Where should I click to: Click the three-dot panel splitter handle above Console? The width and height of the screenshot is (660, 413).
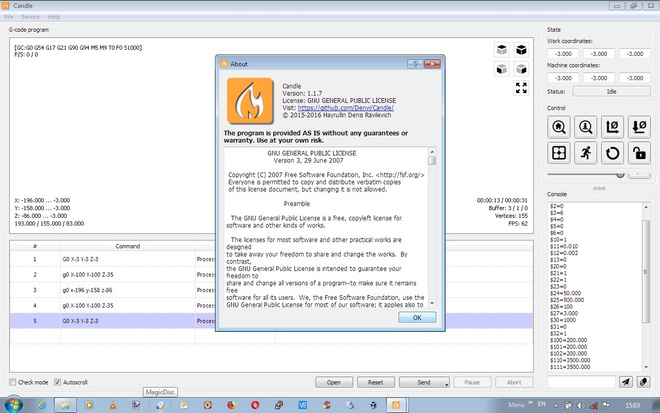point(599,188)
